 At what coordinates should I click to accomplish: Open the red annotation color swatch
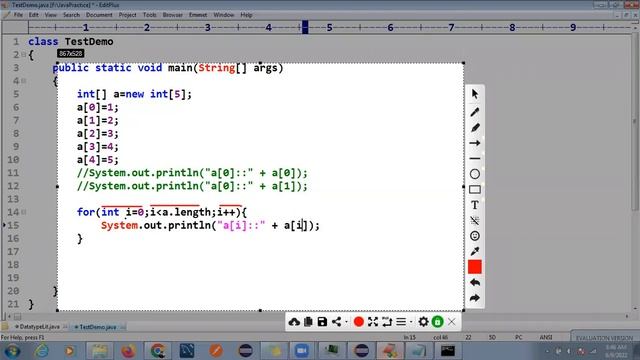475,267
